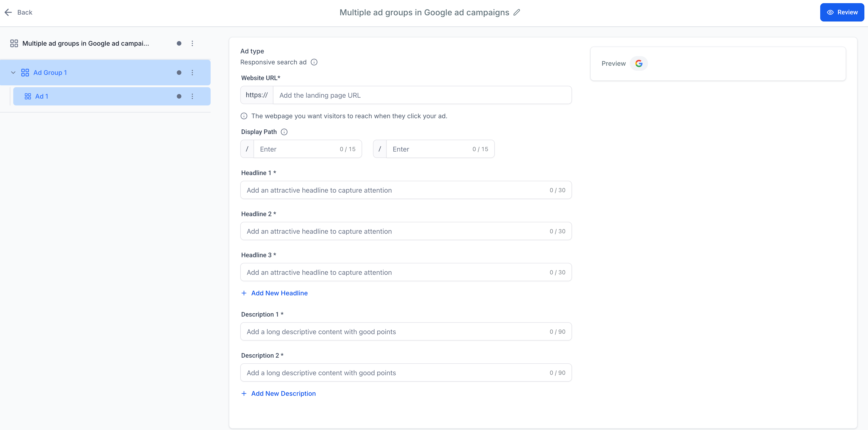Collapse Ad Group 1 with chevron

[13, 73]
